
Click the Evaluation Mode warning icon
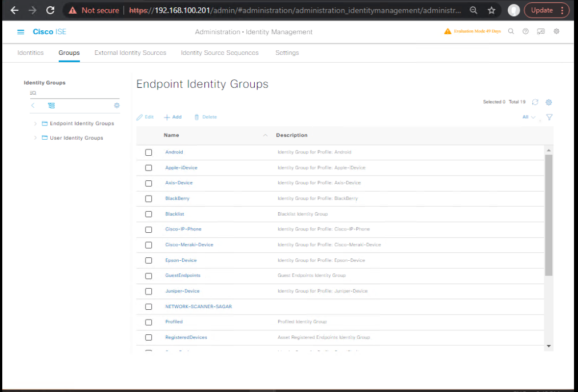pyautogui.click(x=448, y=31)
